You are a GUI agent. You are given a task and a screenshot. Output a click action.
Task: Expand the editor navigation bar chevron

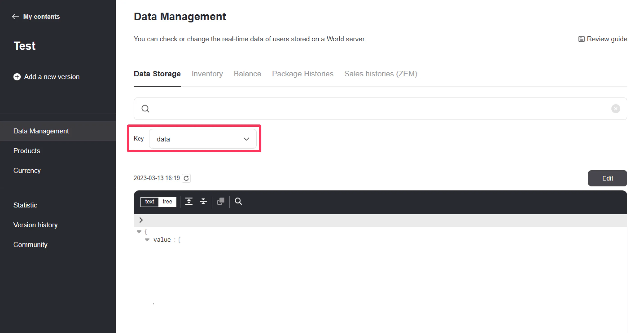pyautogui.click(x=141, y=220)
